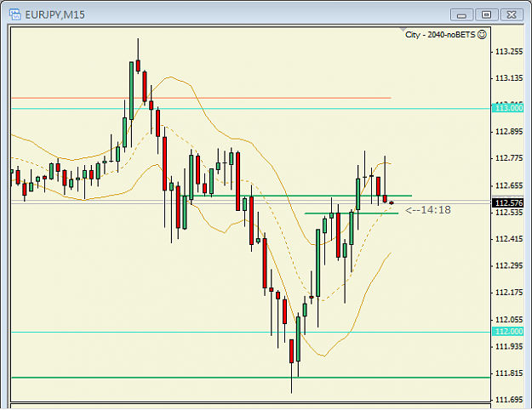Click the 112.895 price scale value
The width and height of the screenshot is (532, 410).
click(x=509, y=132)
